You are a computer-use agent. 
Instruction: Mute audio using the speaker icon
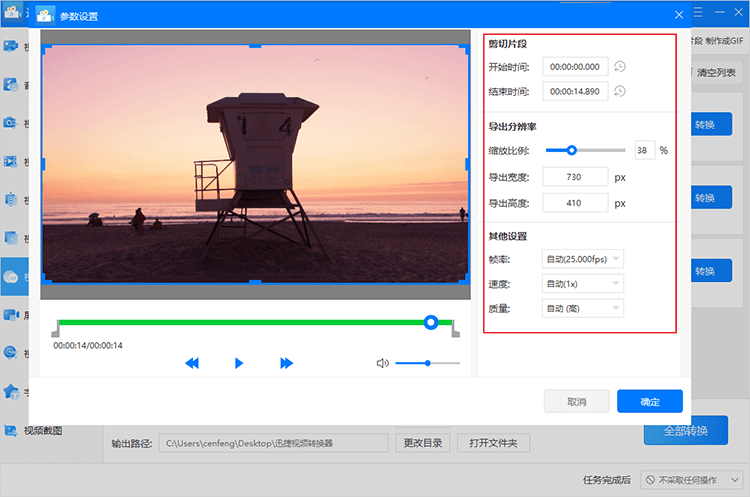(x=382, y=363)
